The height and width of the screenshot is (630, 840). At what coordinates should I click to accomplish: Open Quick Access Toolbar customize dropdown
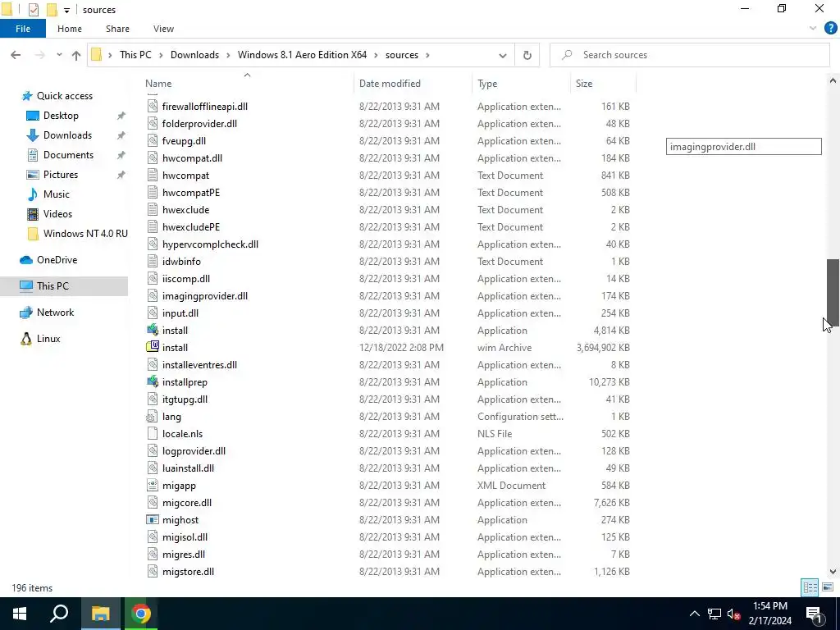click(66, 10)
